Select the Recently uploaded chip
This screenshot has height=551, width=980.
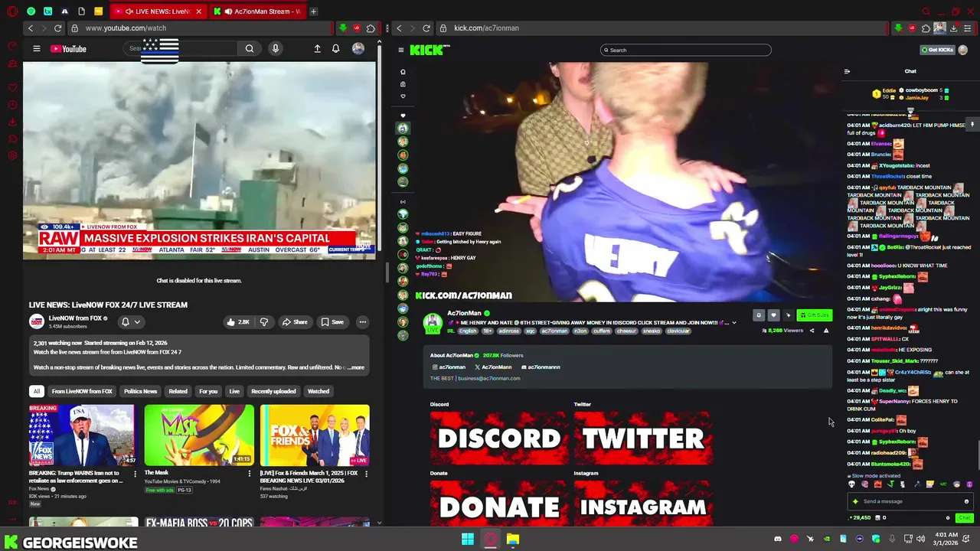[273, 391]
